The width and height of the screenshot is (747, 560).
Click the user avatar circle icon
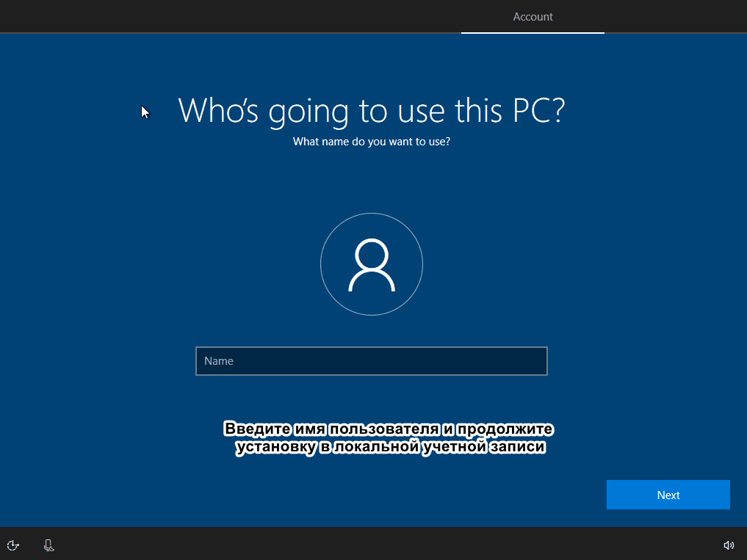tap(372, 264)
